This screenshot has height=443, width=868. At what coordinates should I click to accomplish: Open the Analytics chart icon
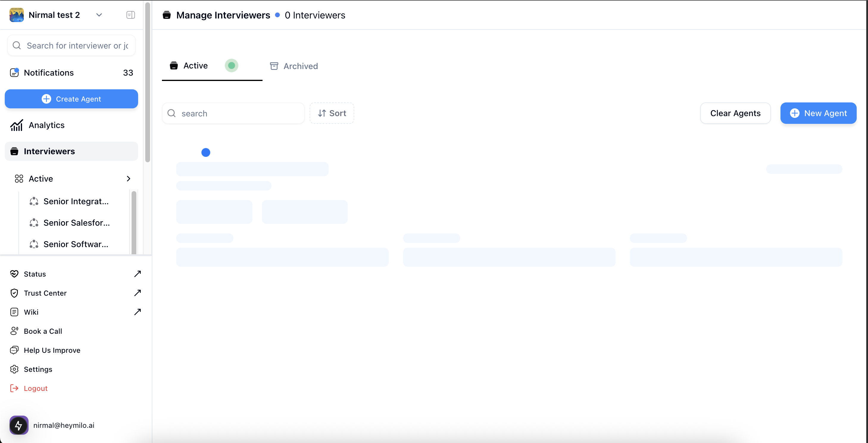16,125
